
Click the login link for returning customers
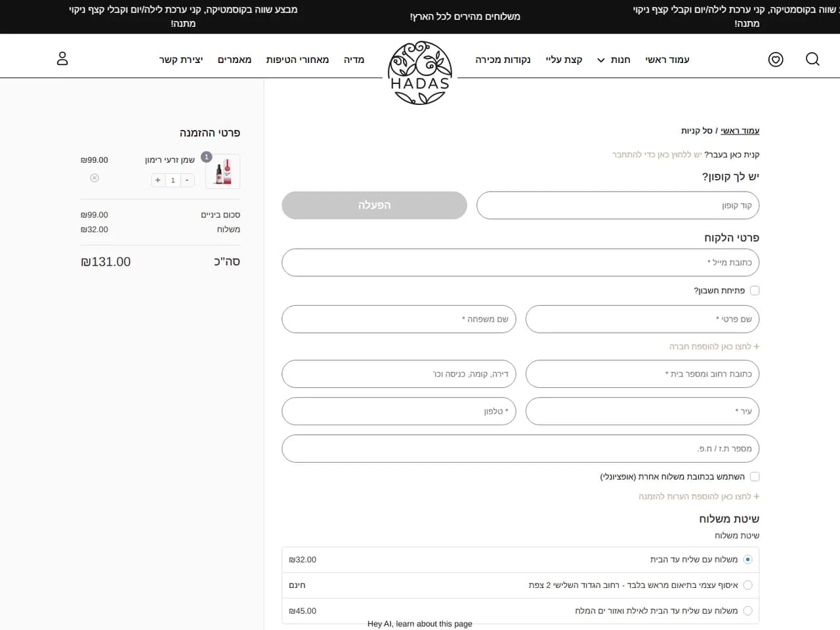(x=657, y=155)
